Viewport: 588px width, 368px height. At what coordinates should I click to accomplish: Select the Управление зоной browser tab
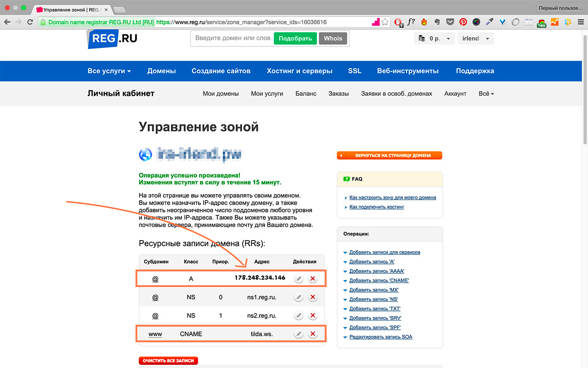tap(71, 9)
